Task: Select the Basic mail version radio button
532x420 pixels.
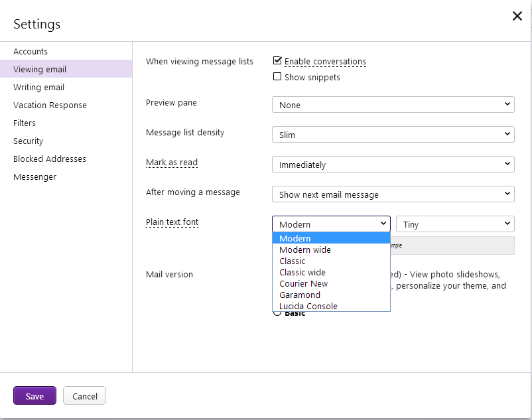Action: tap(277, 313)
